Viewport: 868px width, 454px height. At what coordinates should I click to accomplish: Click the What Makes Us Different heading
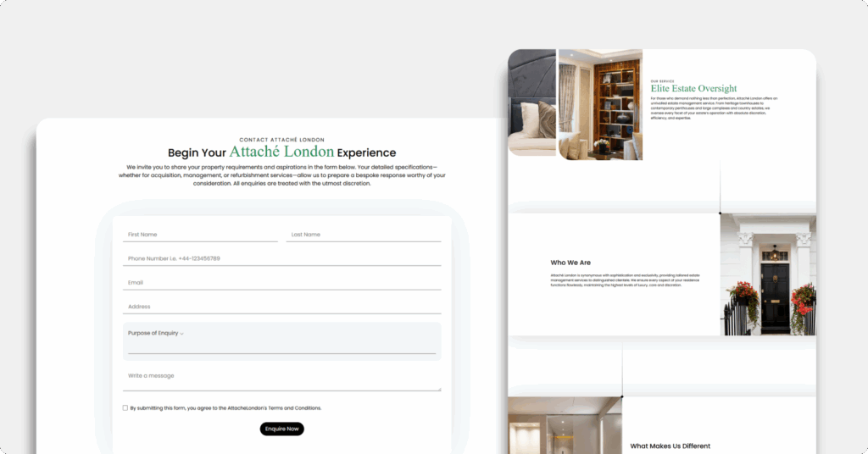coord(670,446)
